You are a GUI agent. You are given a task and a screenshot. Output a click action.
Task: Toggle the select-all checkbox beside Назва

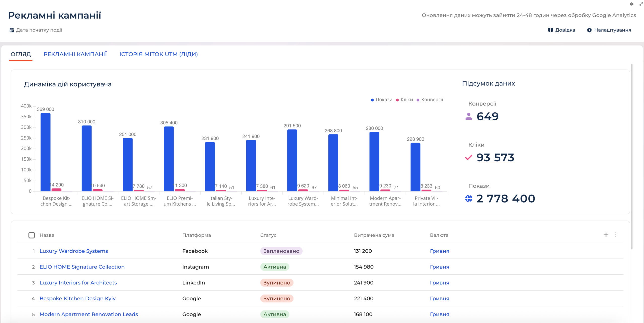tap(31, 235)
